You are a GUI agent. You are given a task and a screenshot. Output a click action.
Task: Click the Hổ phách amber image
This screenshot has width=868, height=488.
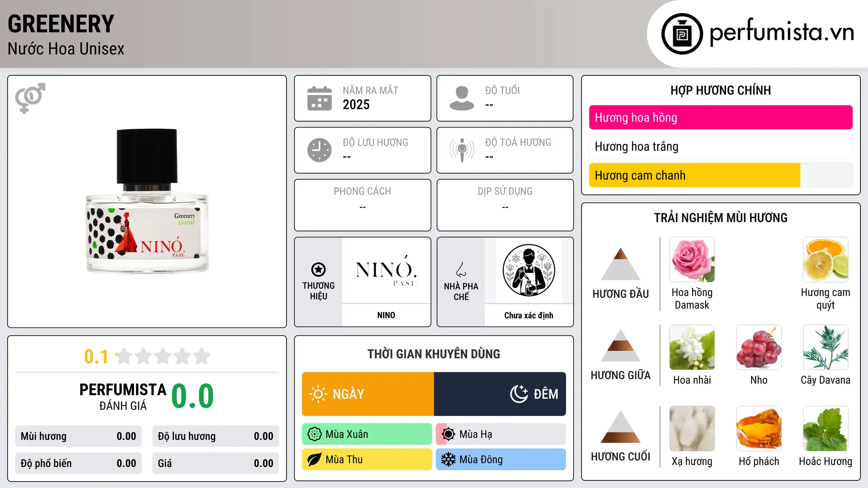759,429
